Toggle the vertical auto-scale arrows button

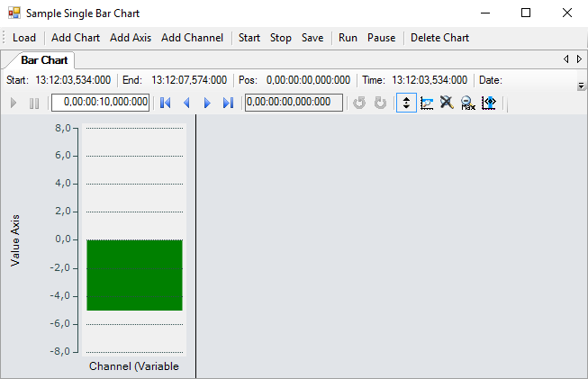406,103
